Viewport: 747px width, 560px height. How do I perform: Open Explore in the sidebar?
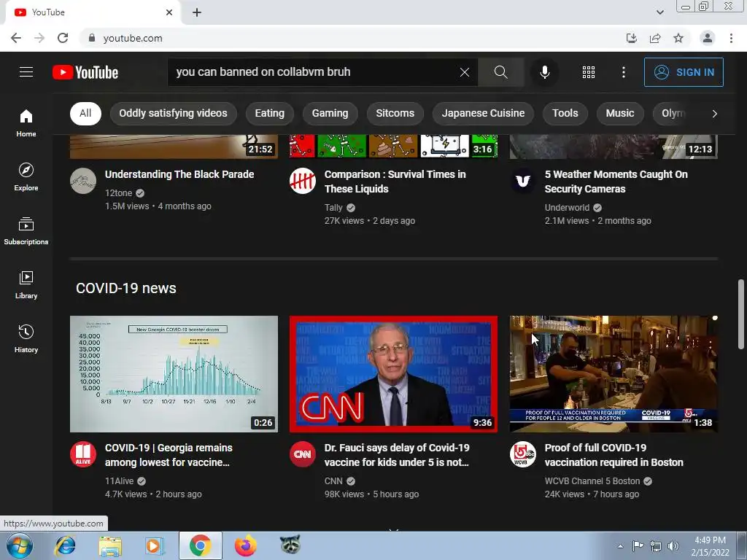(26, 177)
